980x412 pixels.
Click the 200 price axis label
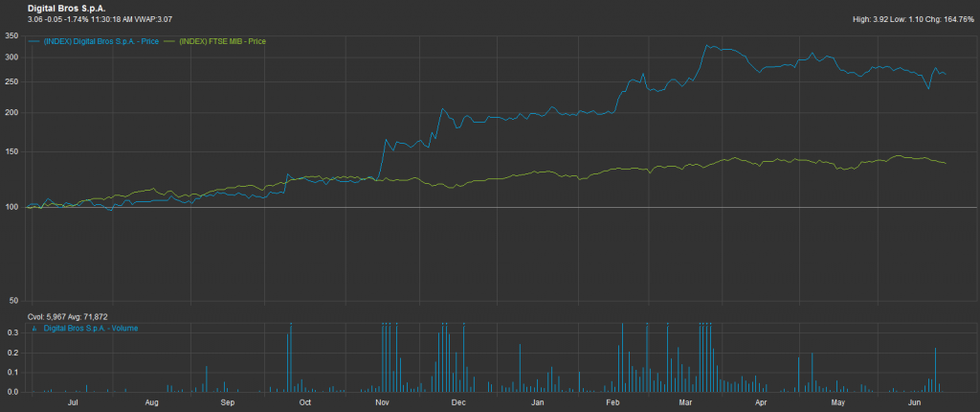tap(11, 113)
